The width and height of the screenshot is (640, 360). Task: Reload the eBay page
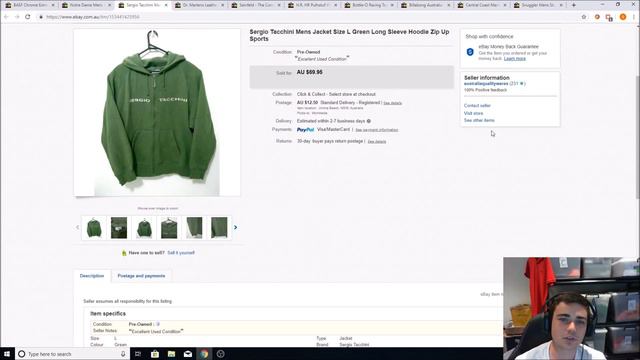click(x=28, y=17)
